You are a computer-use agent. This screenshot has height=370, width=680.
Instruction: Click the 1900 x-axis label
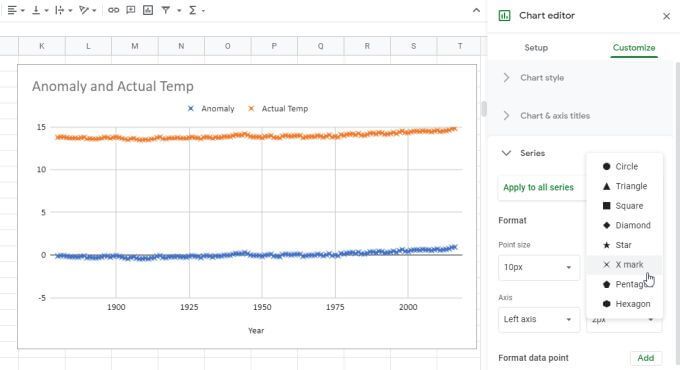tap(116, 307)
